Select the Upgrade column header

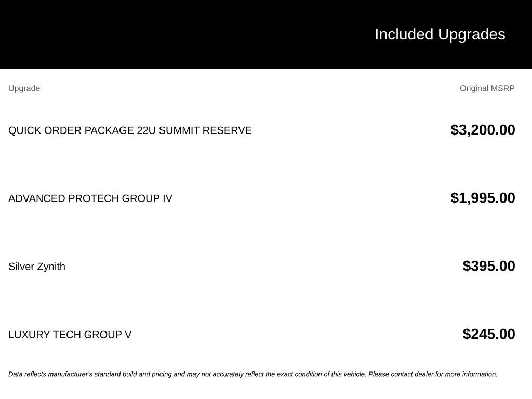[24, 88]
